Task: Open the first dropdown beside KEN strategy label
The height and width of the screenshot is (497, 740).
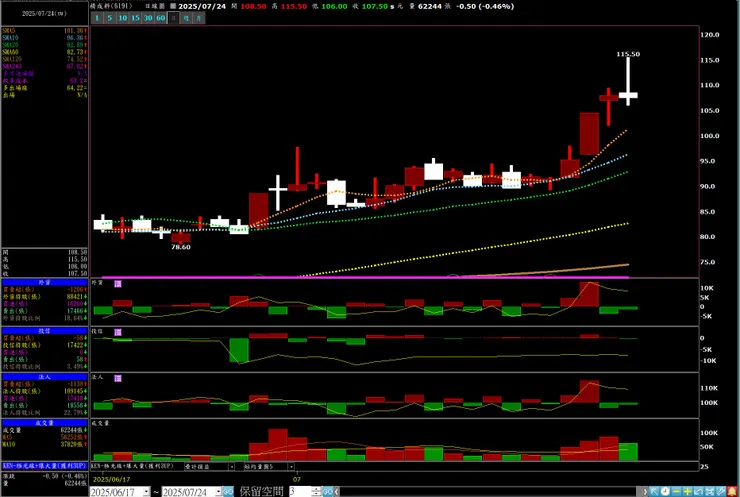Action: pyautogui.click(x=231, y=466)
